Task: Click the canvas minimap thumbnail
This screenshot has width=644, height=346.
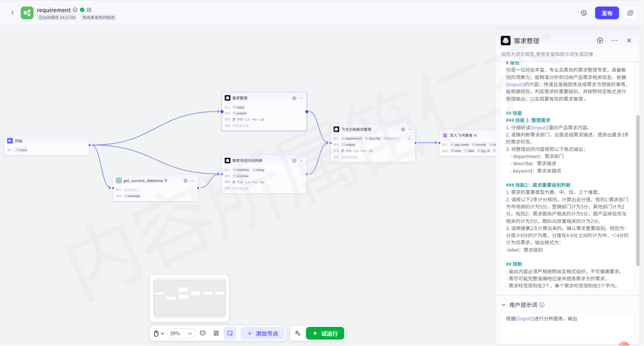Action: click(x=189, y=298)
